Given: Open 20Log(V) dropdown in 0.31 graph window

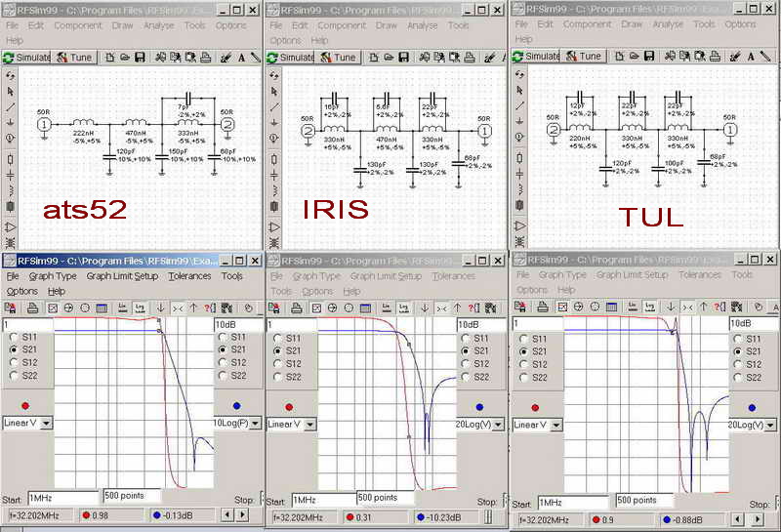Looking at the screenshot, I should pos(498,425).
